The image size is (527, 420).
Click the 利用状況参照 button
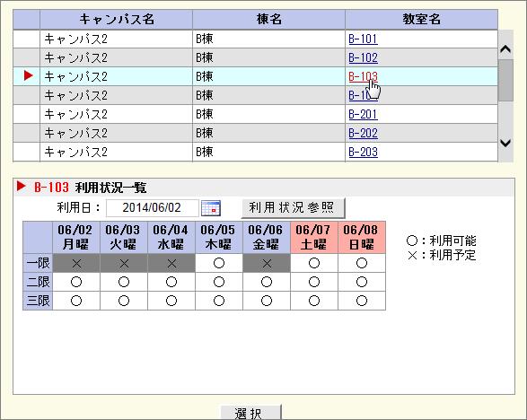pyautogui.click(x=293, y=208)
